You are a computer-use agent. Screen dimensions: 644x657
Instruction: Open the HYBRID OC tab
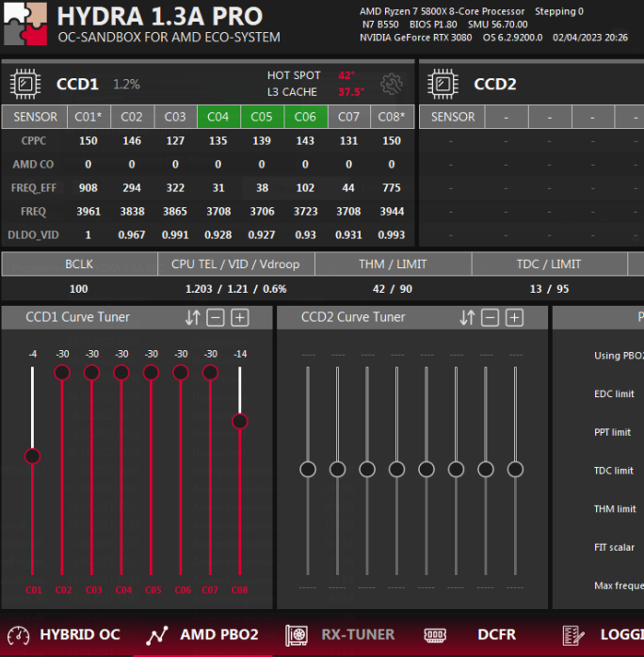(x=80, y=634)
